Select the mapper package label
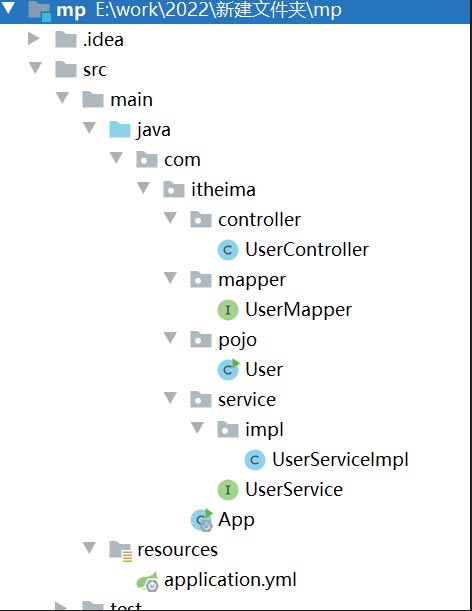 click(252, 281)
